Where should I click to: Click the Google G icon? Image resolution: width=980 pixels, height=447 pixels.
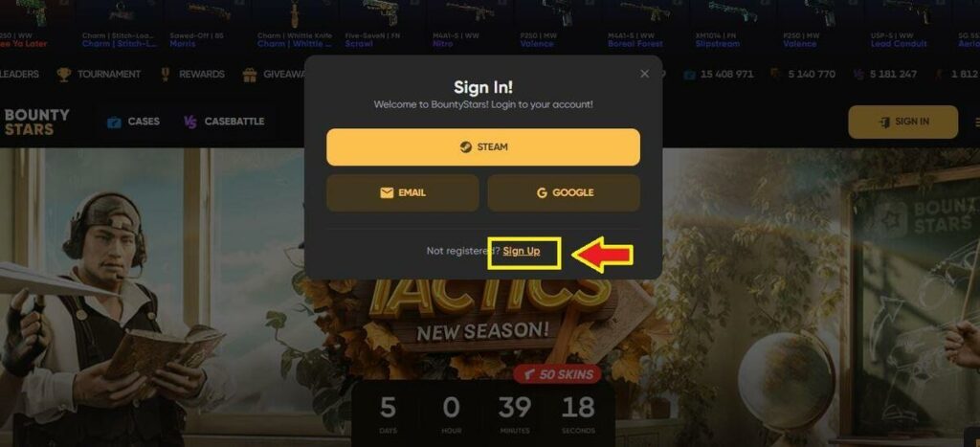542,193
